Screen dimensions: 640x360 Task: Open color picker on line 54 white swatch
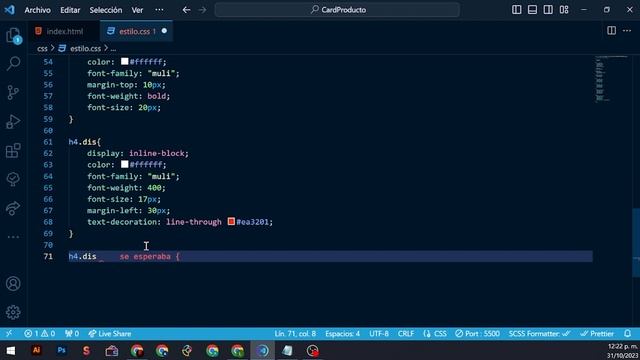[124, 61]
